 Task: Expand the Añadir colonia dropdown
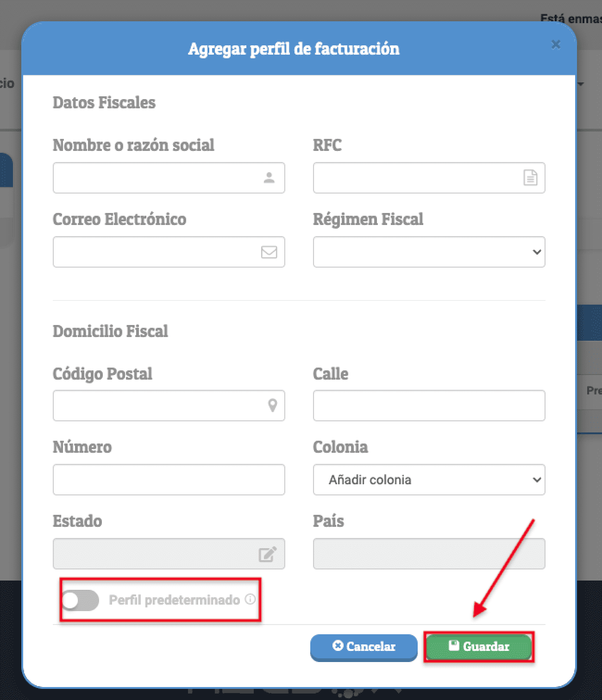coord(429,480)
